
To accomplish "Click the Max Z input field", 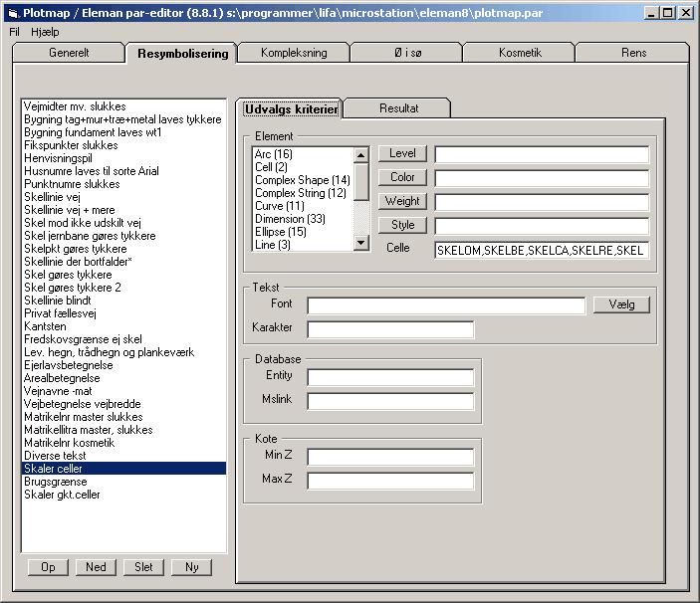I will (x=390, y=481).
